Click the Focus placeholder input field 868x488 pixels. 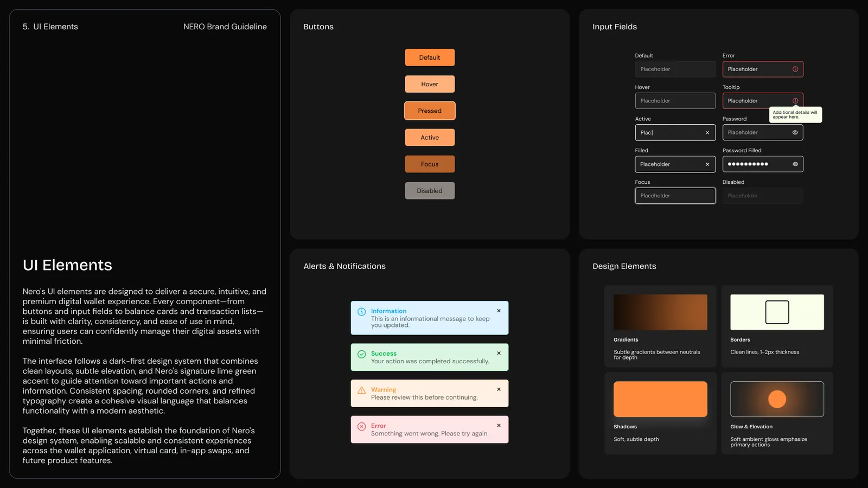coord(675,196)
